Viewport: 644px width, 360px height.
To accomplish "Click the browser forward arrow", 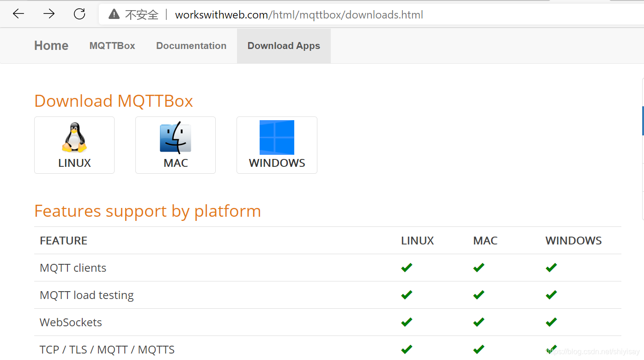I will point(49,14).
